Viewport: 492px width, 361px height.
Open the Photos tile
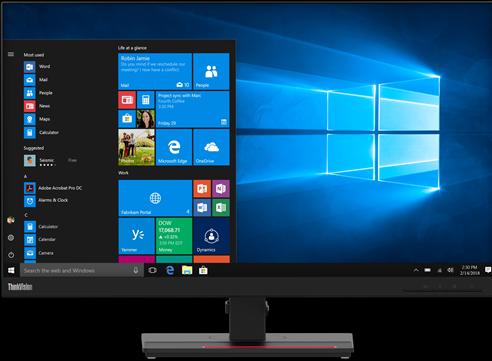(x=136, y=147)
